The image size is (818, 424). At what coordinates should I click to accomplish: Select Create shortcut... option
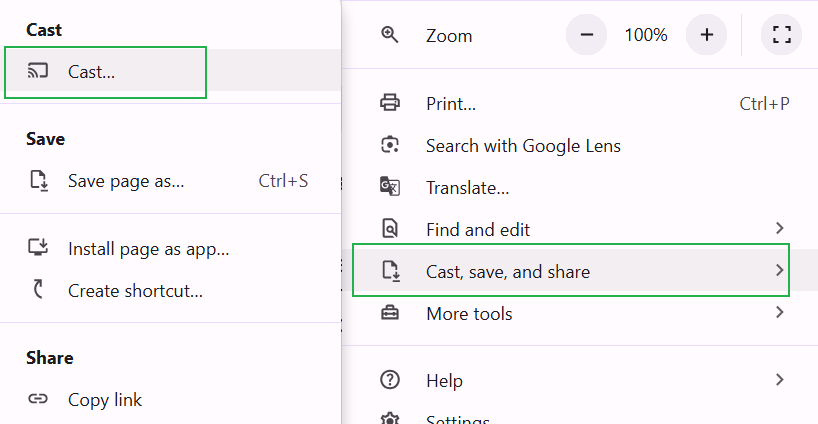tap(135, 291)
